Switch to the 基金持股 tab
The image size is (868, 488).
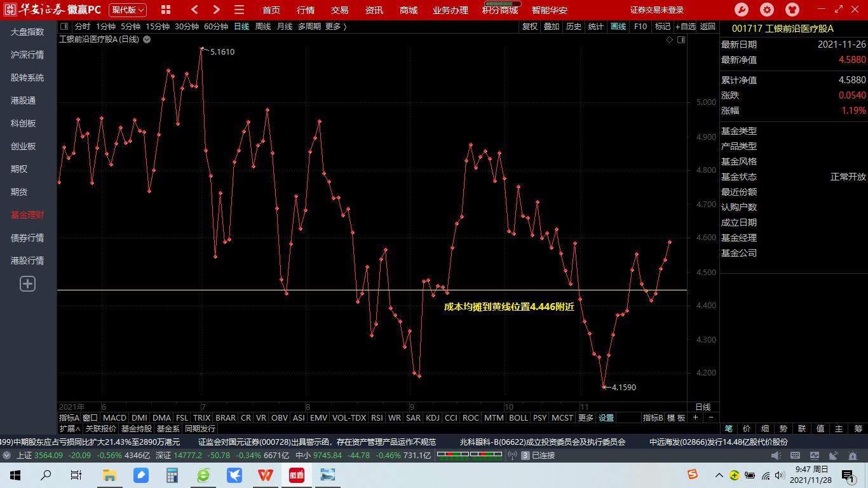(x=137, y=429)
